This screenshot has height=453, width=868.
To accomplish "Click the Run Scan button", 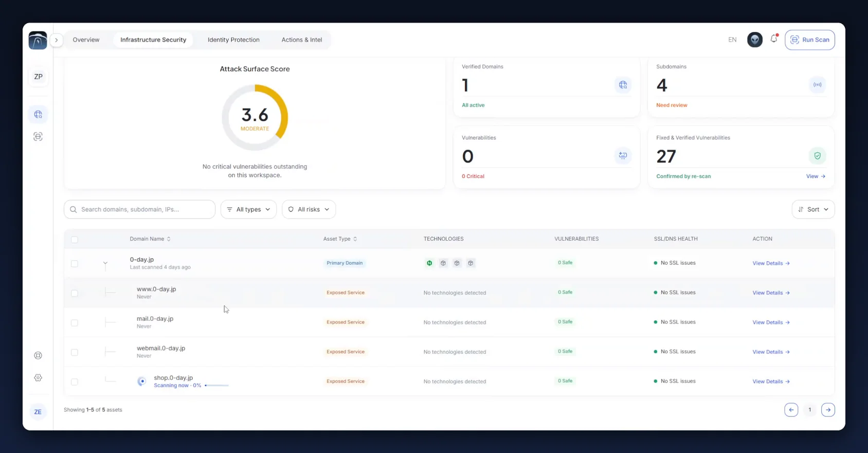I will click(x=809, y=40).
